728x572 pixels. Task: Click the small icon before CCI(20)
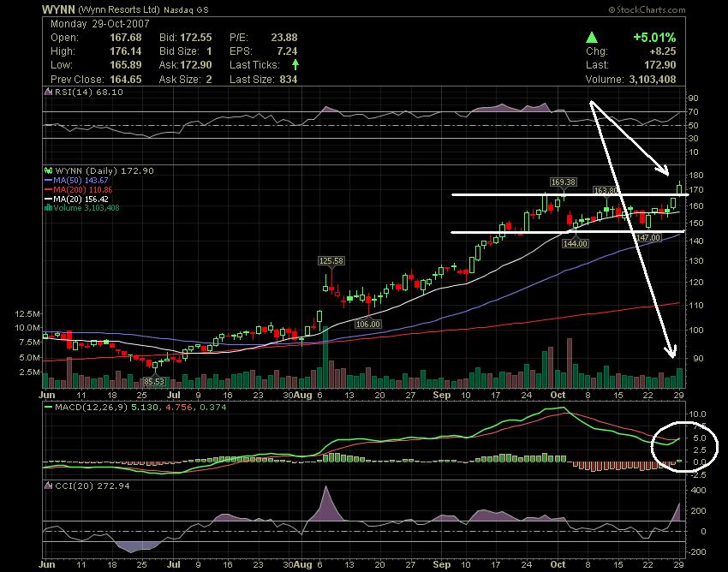coord(48,486)
